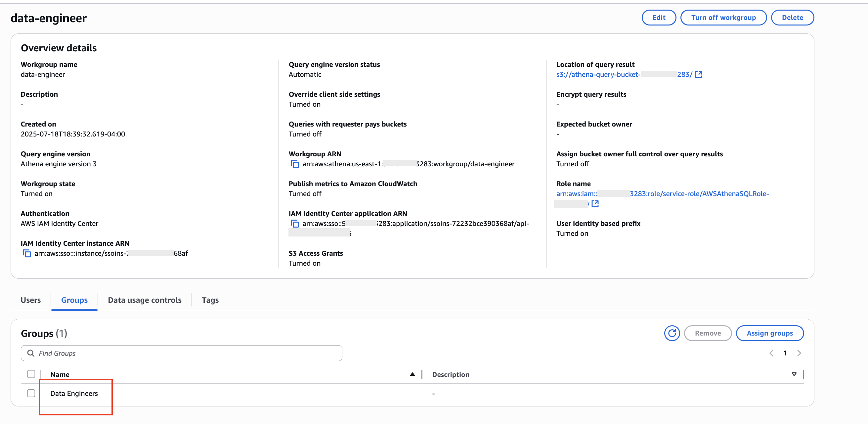Sort groups by Name column arrow

pos(412,374)
